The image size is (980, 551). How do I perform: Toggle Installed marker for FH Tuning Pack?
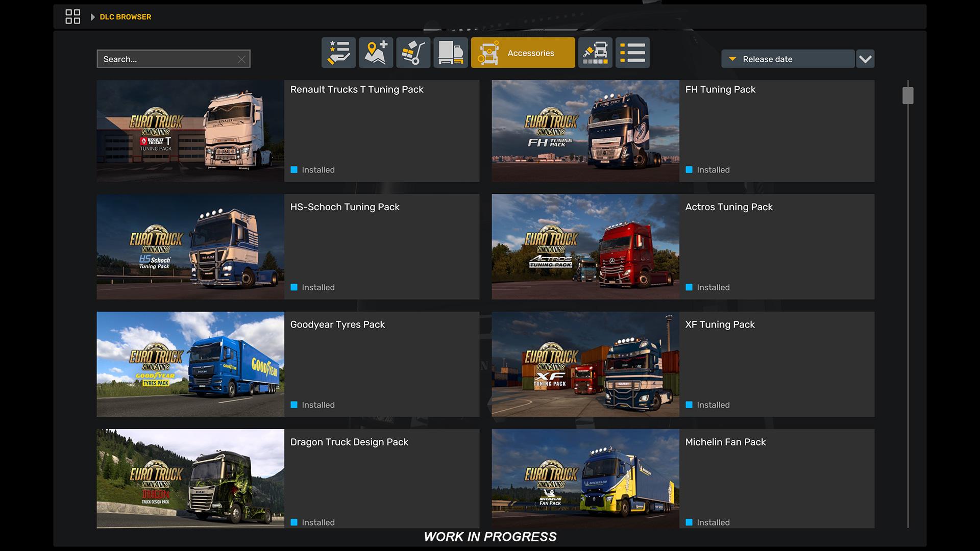(689, 170)
